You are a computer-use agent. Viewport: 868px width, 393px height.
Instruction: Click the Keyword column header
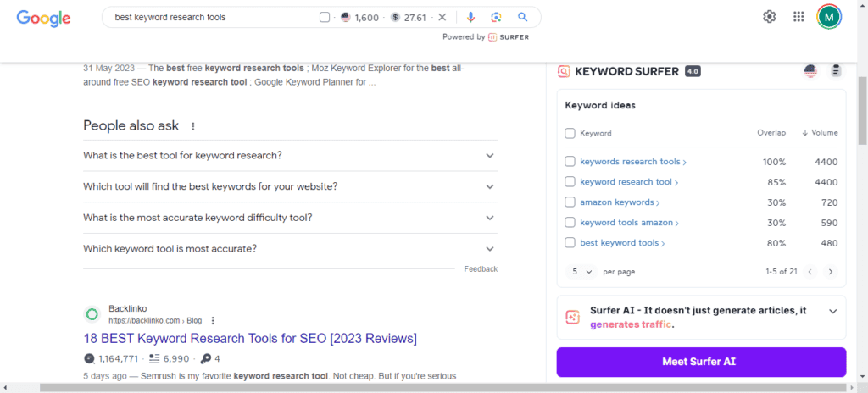[596, 133]
